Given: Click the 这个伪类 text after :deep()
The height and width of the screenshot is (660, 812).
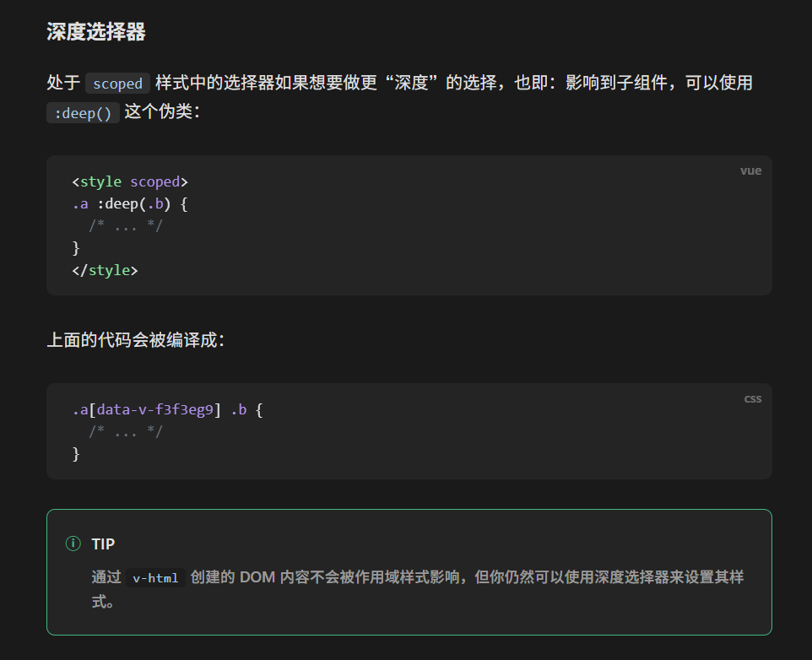Looking at the screenshot, I should pyautogui.click(x=161, y=111).
